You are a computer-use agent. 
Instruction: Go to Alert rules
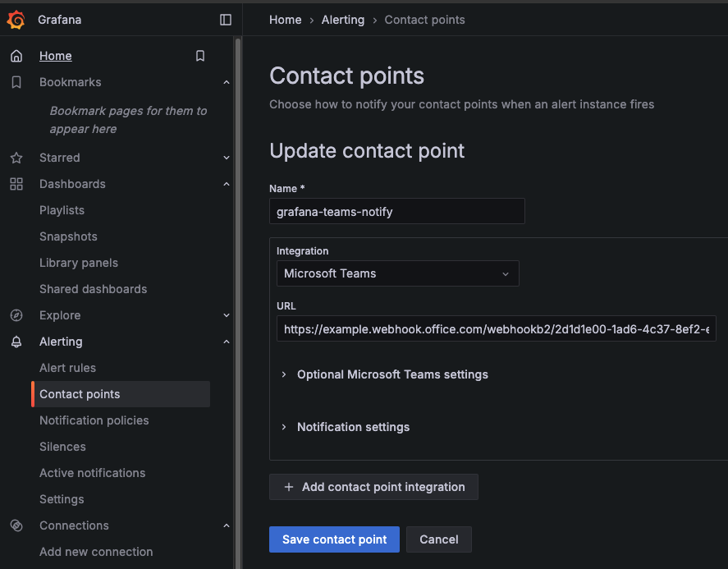pyautogui.click(x=68, y=368)
